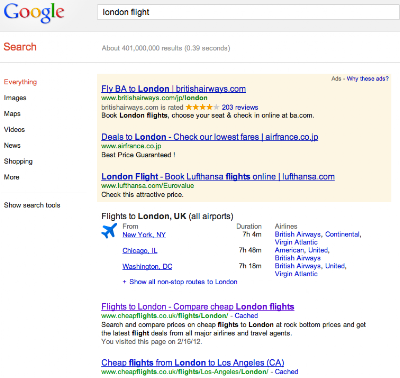Open Show search tools
400x378 pixels.
(x=32, y=205)
